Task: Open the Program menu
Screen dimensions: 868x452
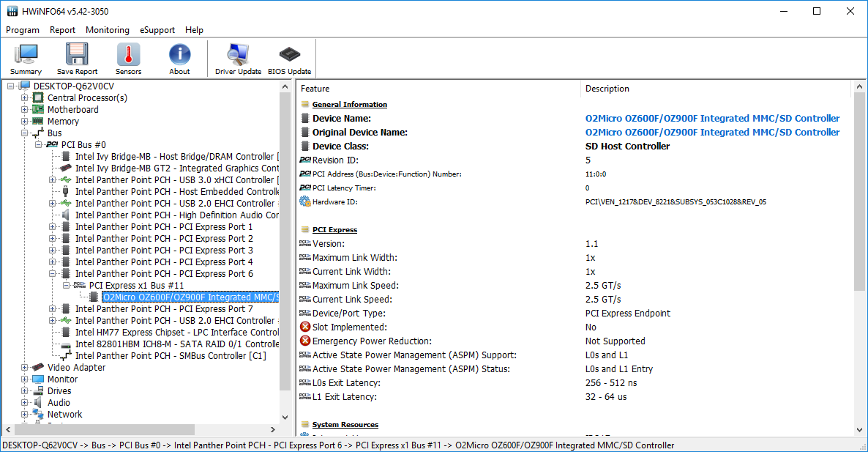Action: click(x=23, y=30)
